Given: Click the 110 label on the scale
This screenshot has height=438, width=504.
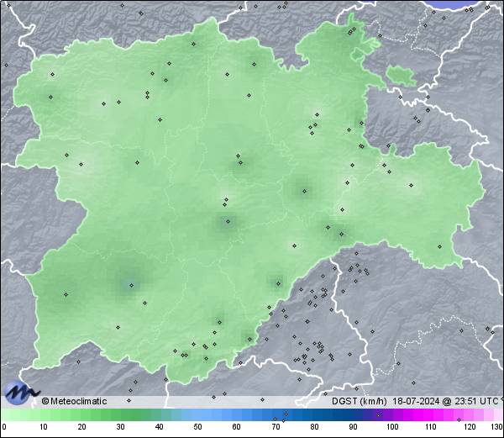Looking at the screenshot, I should (x=431, y=427).
